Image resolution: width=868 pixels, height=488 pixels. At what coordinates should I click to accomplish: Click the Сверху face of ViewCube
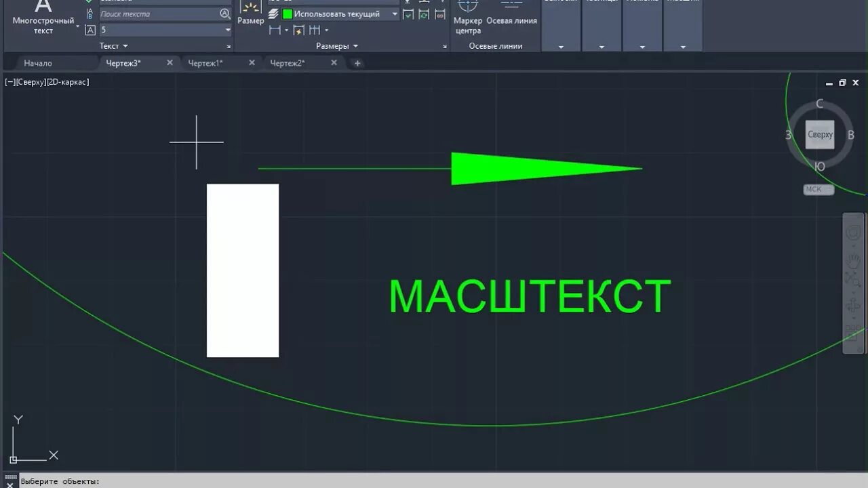820,135
